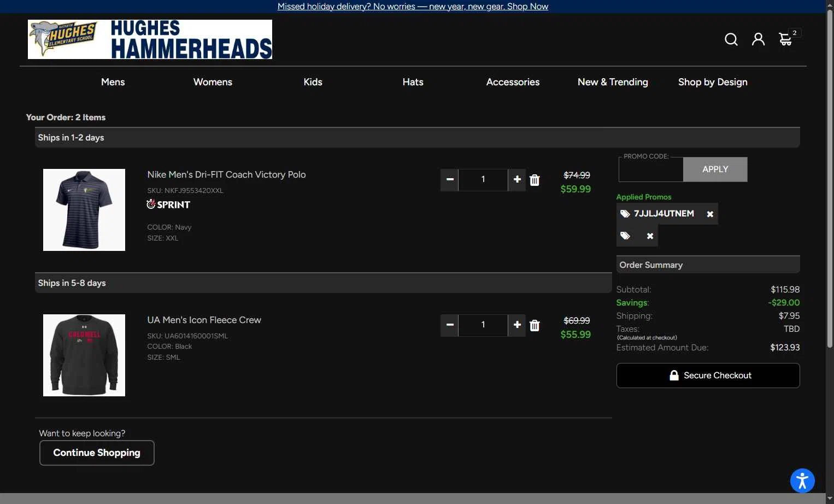The width and height of the screenshot is (834, 504).
Task: Click the 7JJLJ4UTNEM promo tag icon
Action: click(625, 214)
